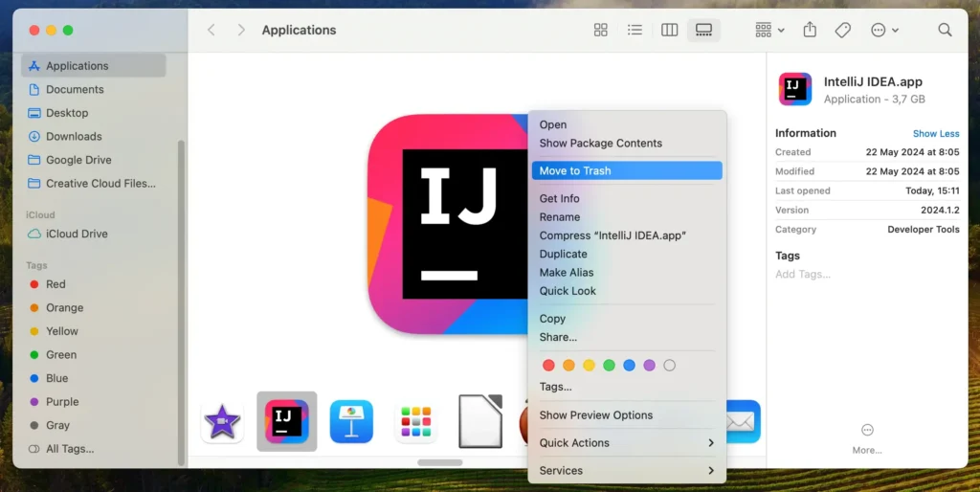This screenshot has width=980, height=492.
Task: Filter by Red tag in sidebar
Action: [x=94, y=284]
